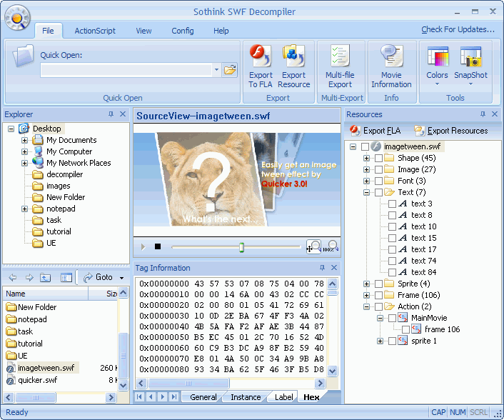
Task: Click the 100% zoom magnifier icon
Action: click(x=331, y=246)
